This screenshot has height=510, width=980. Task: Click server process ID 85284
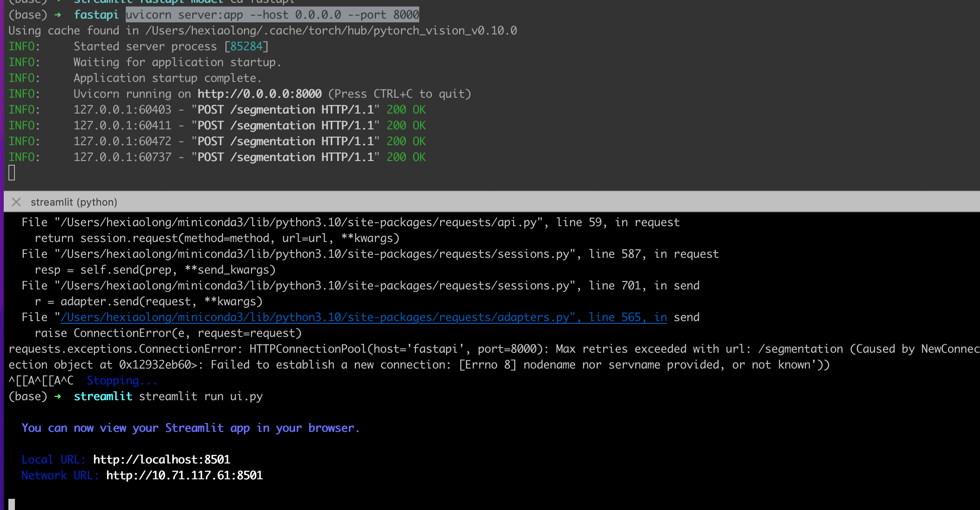point(246,47)
